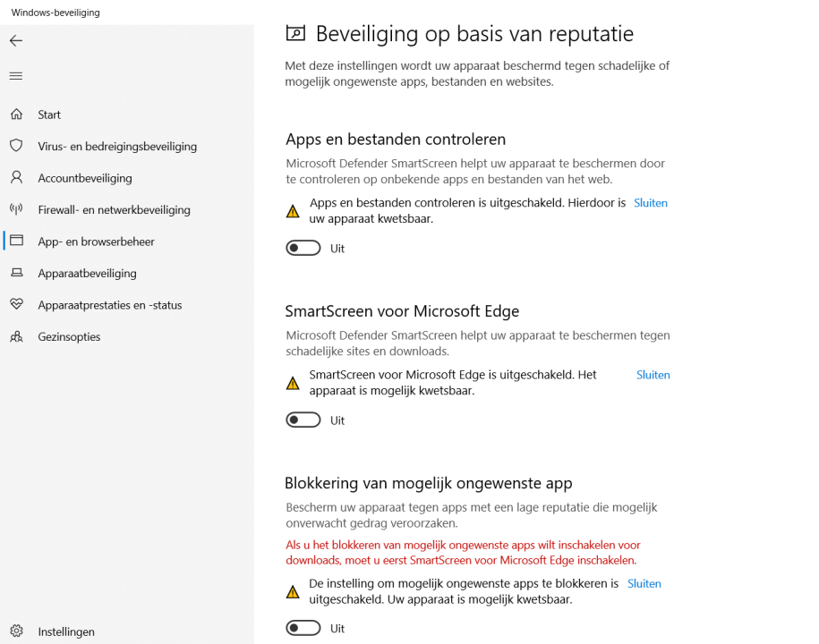Click the warning triangle beside SmartScreen Edge message
The image size is (819, 644).
click(x=293, y=384)
